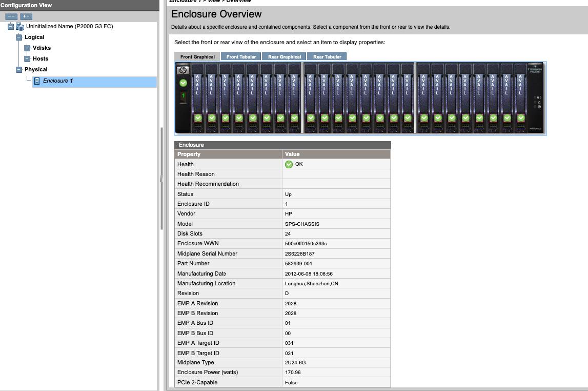Image resolution: width=588 pixels, height=391 pixels.
Task: Switch to the Rear Tabular tab
Action: (327, 56)
